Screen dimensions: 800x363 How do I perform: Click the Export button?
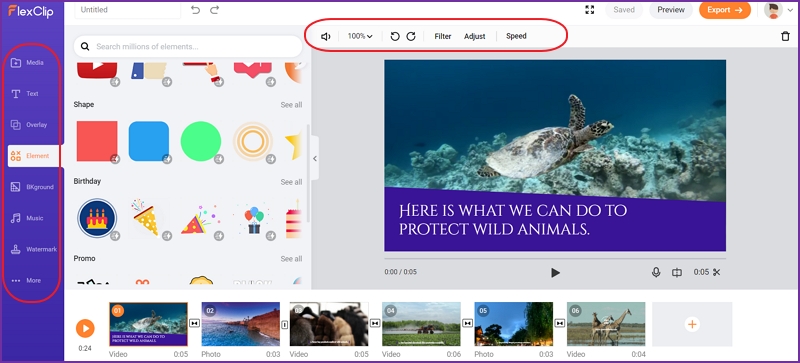point(724,10)
